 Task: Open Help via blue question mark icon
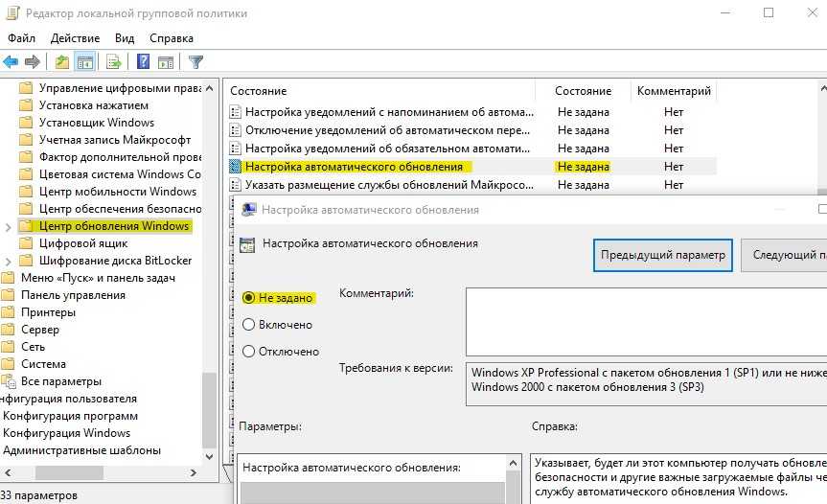[x=143, y=62]
